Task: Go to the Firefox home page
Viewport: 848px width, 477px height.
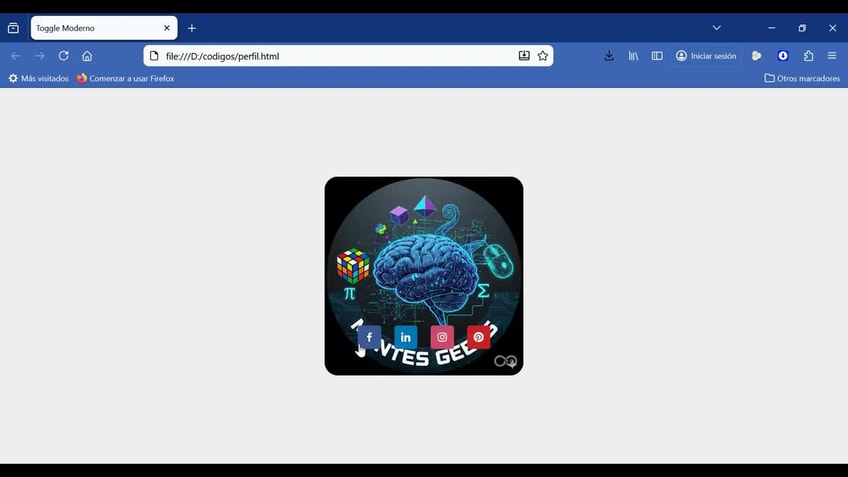Action: 87,56
